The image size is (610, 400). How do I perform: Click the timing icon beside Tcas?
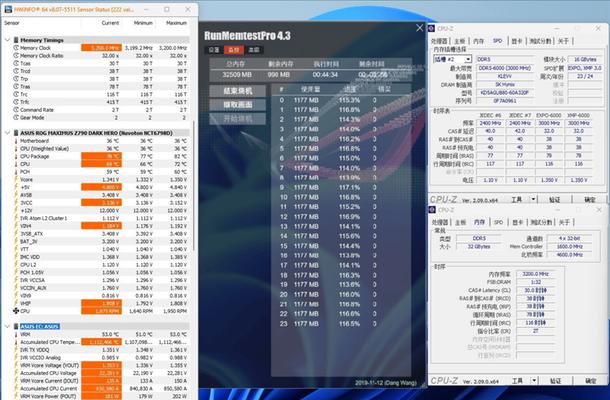pos(16,63)
